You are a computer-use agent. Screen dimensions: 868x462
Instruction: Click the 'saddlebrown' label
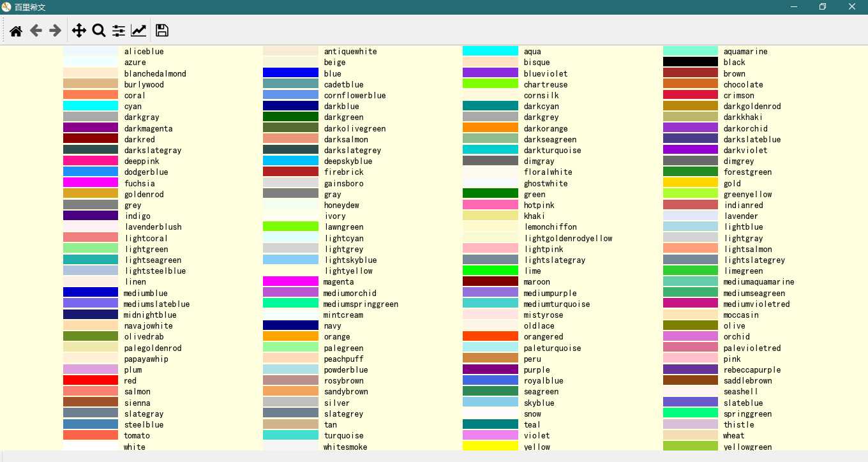[747, 380]
